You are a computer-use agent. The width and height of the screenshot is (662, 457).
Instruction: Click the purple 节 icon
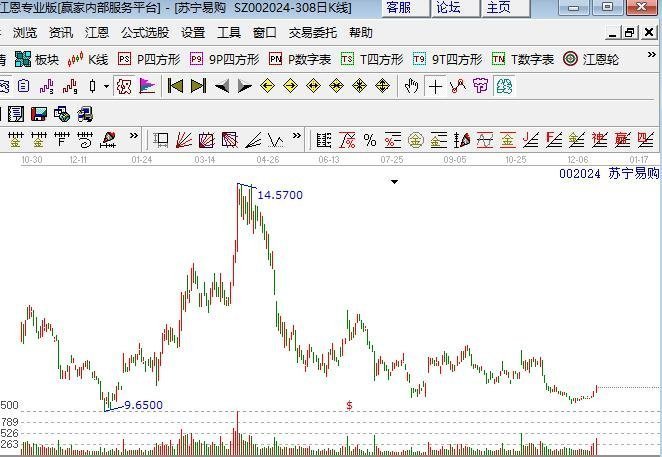(480, 86)
